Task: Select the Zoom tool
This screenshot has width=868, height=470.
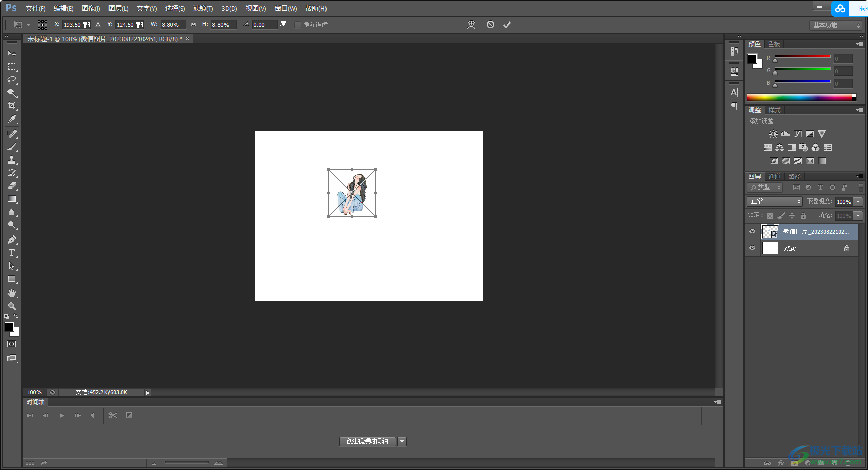Action: 12,306
